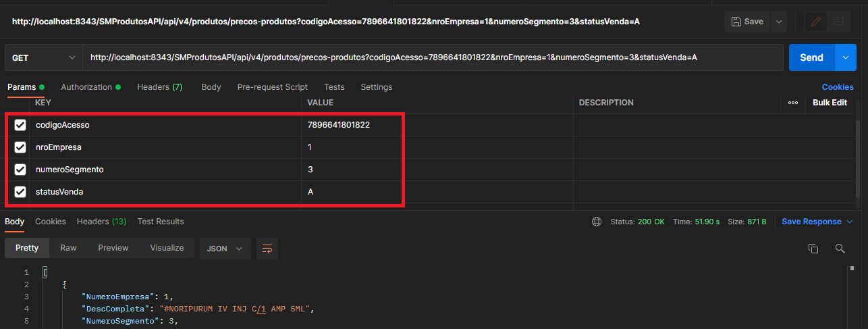Open the GET method dropdown
This screenshot has width=868, height=329.
(44, 58)
